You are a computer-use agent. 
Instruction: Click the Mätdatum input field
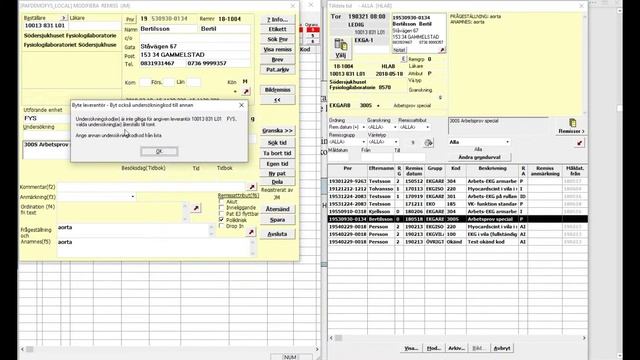[339, 157]
